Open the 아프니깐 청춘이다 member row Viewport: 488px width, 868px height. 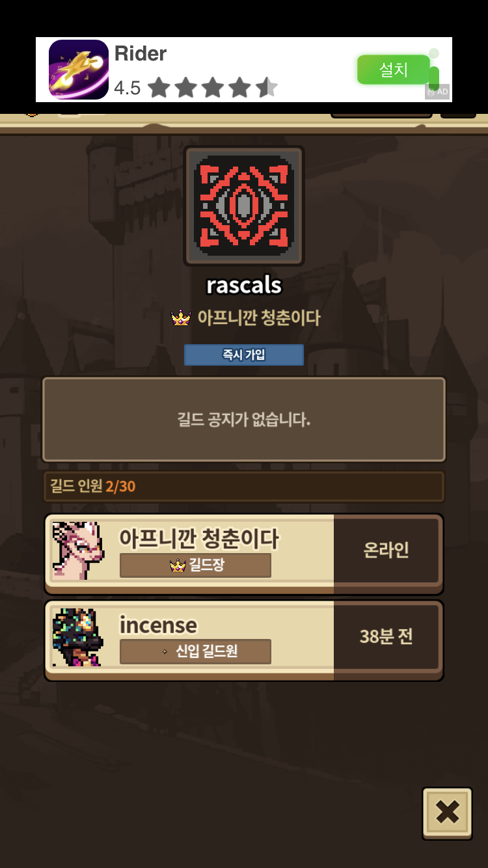[x=244, y=554]
